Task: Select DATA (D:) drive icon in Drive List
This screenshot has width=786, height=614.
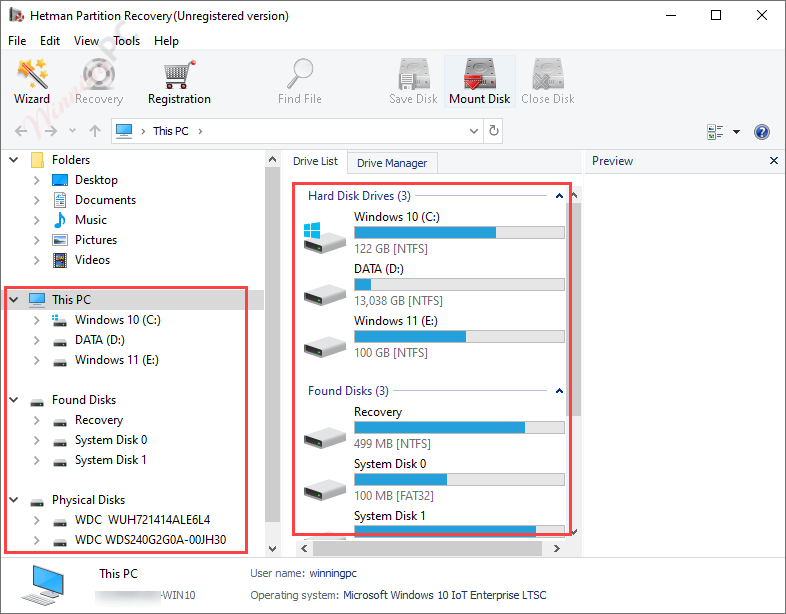Action: pos(324,294)
